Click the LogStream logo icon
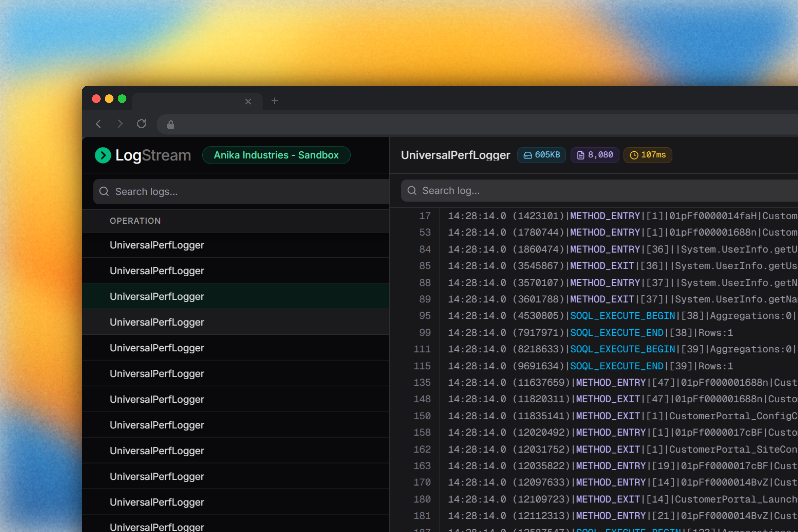The width and height of the screenshot is (798, 532). coord(103,155)
